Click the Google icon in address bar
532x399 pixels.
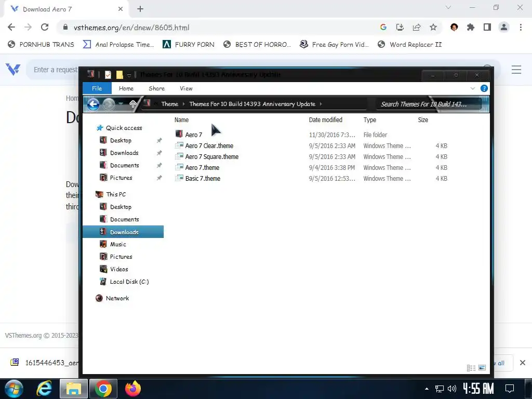383,27
